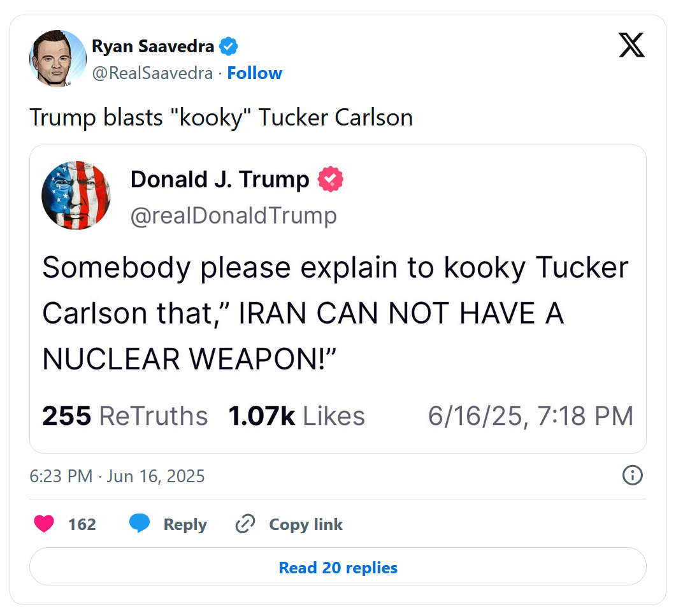This screenshot has height=616, width=676.
Task: Open the 6:23 PM Jun 16, 2025 timestamp
Action: tap(117, 476)
